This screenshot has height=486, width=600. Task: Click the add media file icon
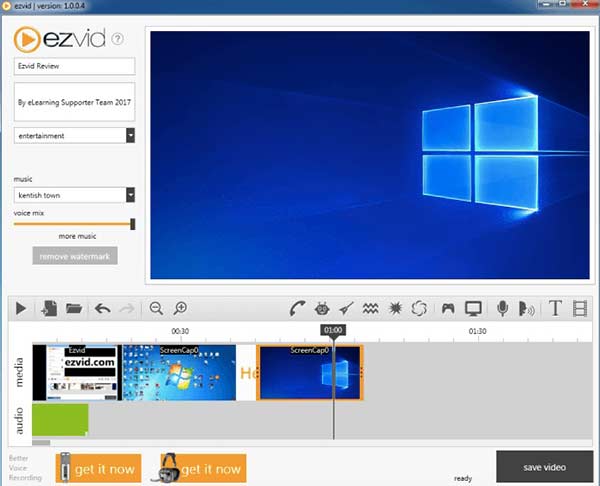tap(49, 309)
